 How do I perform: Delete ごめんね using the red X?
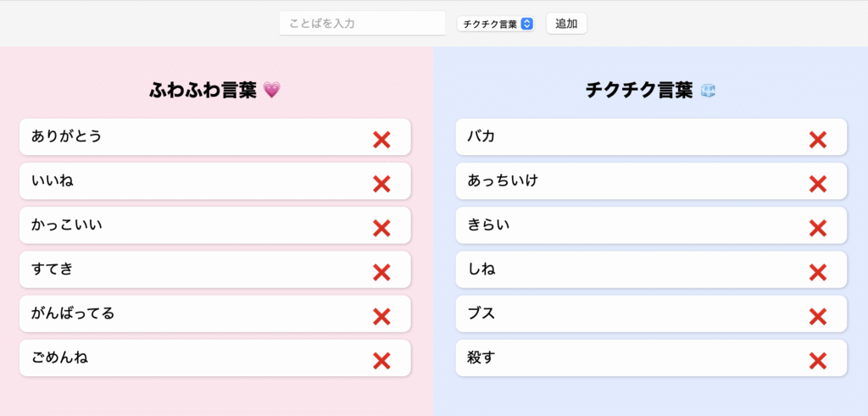pyautogui.click(x=381, y=361)
